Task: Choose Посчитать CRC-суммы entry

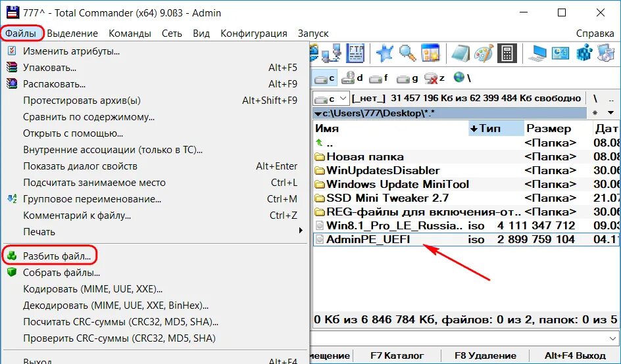Action: coord(155,322)
